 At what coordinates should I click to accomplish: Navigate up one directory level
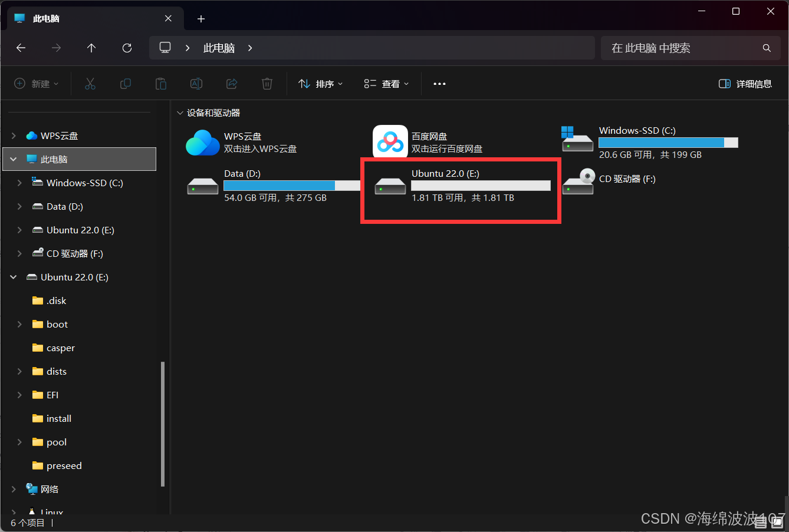(91, 48)
